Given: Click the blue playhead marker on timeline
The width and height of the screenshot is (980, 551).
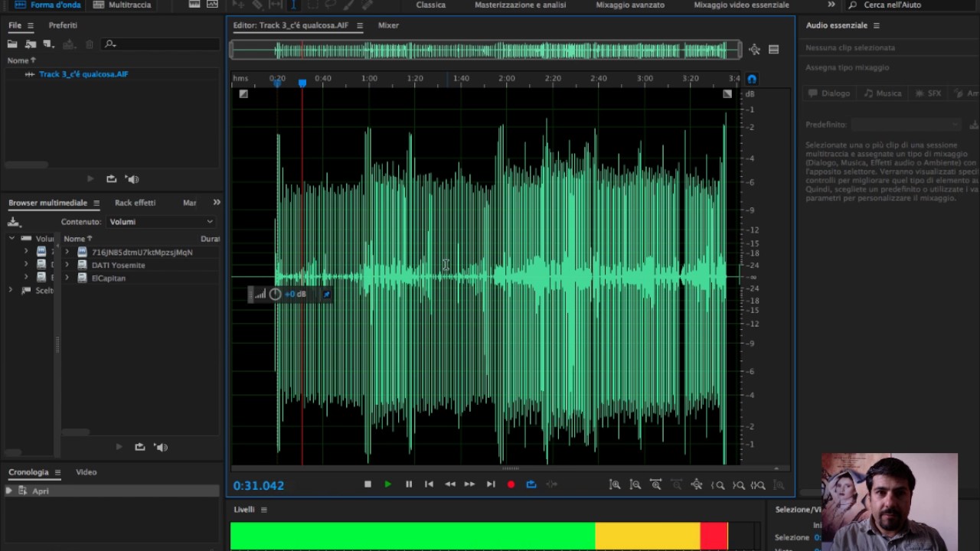Looking at the screenshot, I should pos(302,83).
